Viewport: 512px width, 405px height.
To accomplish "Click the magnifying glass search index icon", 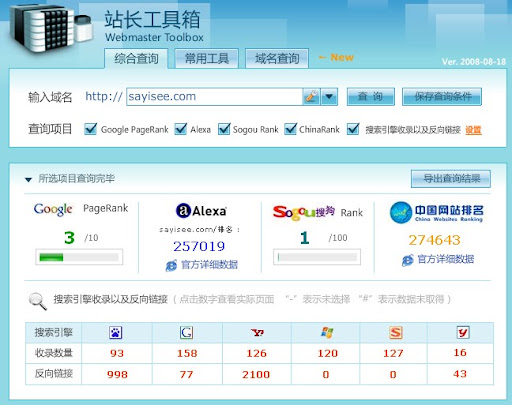I will point(37,301).
